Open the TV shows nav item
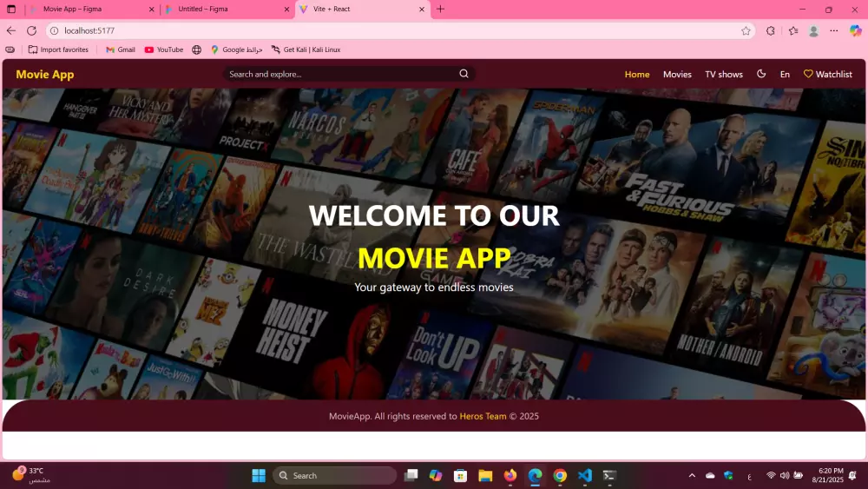This screenshot has width=868, height=489. (724, 74)
